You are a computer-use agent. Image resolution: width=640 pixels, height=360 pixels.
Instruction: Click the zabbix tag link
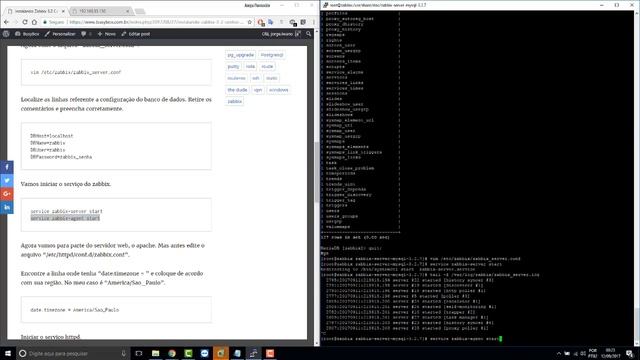(x=235, y=101)
